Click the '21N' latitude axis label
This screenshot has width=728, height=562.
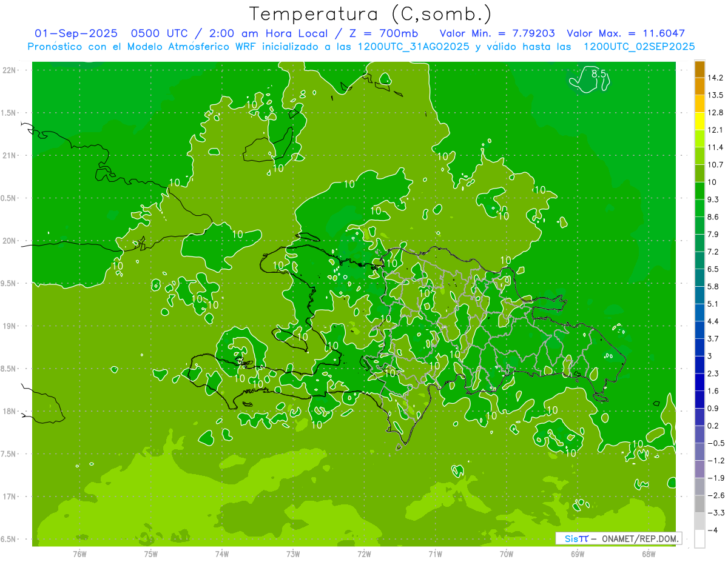[x=10, y=155]
